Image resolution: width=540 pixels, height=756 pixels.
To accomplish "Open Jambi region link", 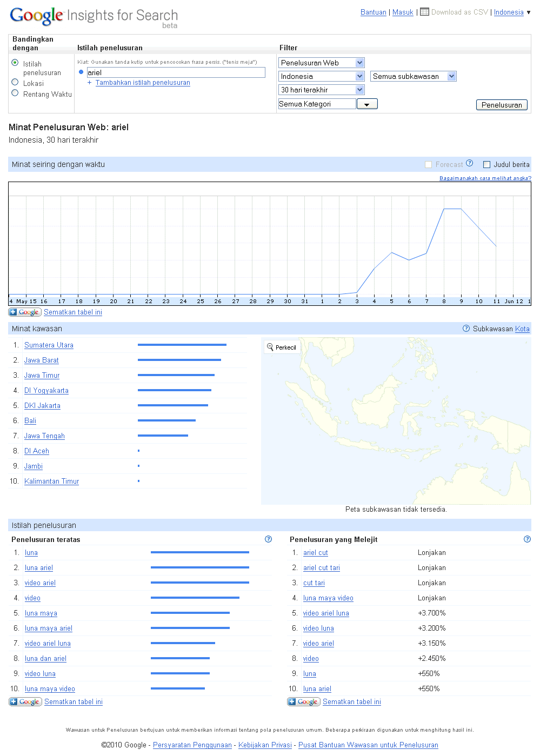I will coord(34,466).
